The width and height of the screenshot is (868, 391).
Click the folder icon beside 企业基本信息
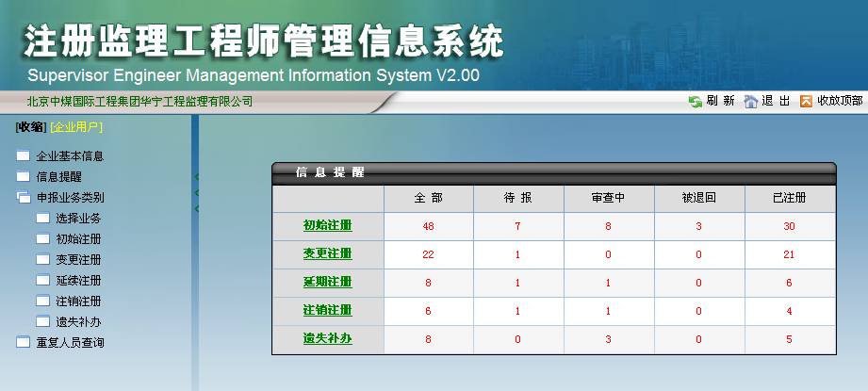pyautogui.click(x=23, y=156)
